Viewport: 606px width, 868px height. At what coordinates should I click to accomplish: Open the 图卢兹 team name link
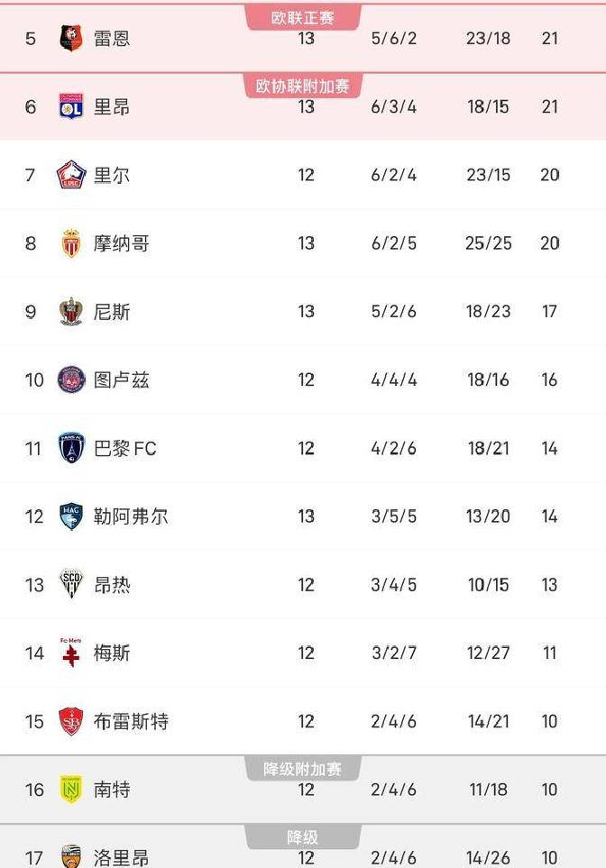tap(122, 379)
